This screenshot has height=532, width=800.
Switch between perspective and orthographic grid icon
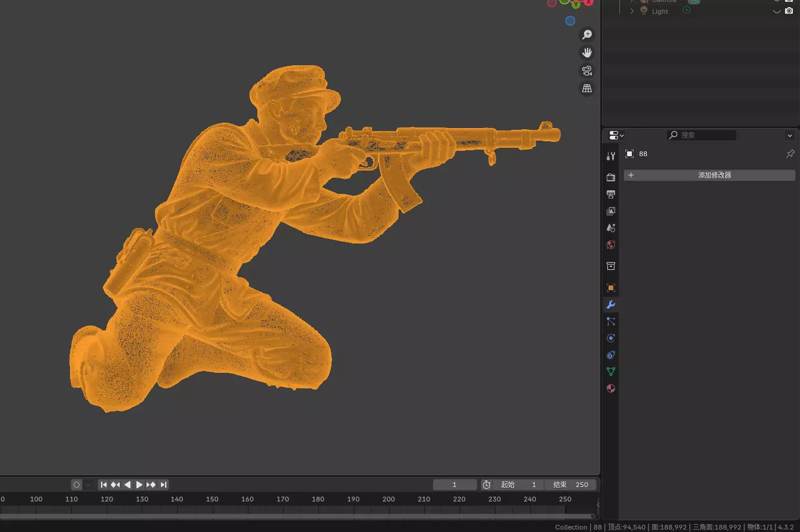[587, 89]
